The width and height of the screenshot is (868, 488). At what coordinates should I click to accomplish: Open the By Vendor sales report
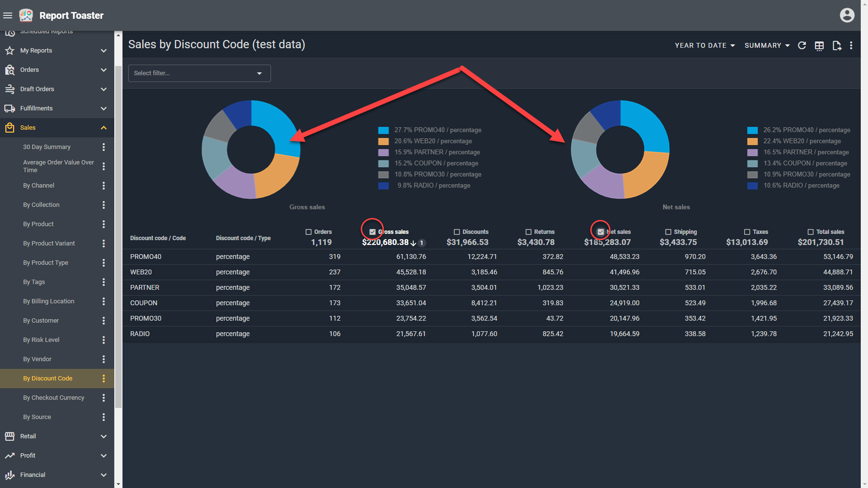tap(37, 359)
